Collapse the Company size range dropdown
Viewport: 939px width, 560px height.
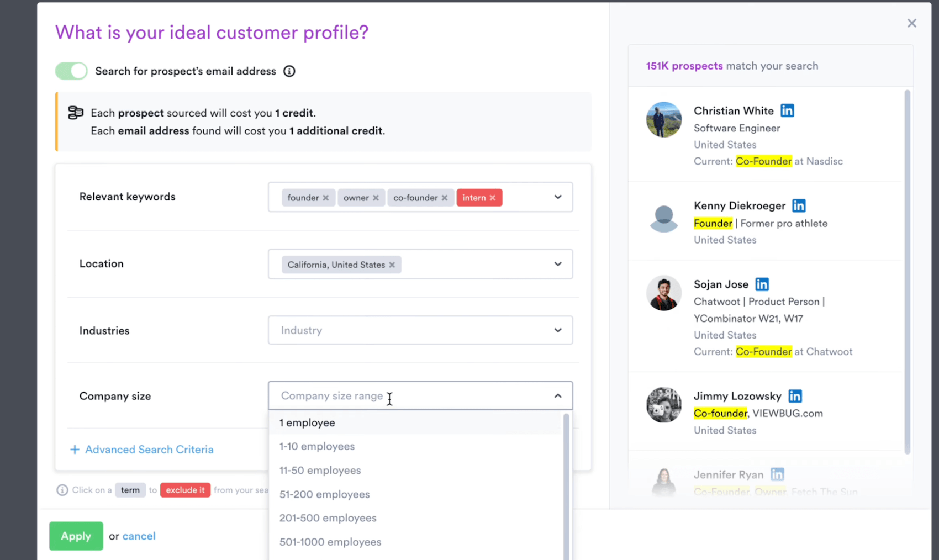tap(558, 396)
